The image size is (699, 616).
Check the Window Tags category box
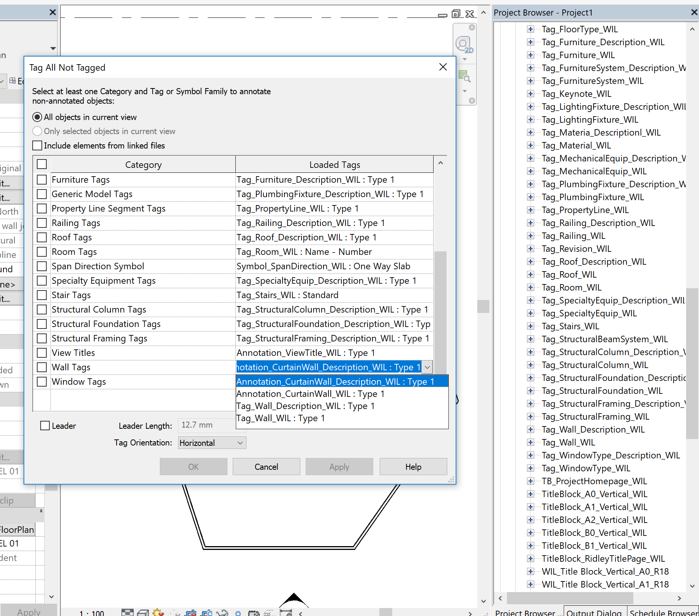point(42,381)
